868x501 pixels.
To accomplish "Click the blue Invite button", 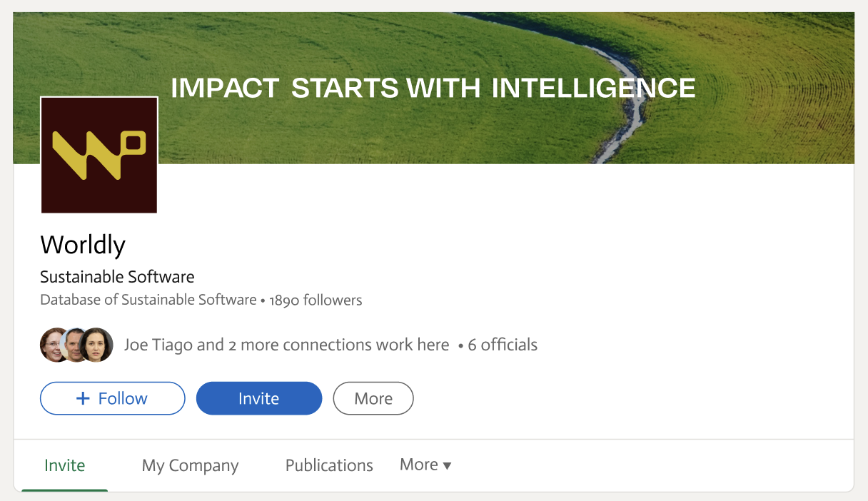I will pyautogui.click(x=259, y=398).
